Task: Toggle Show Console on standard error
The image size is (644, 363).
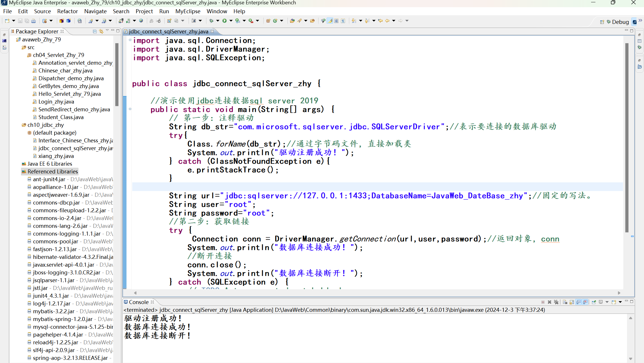Action: [x=585, y=302]
